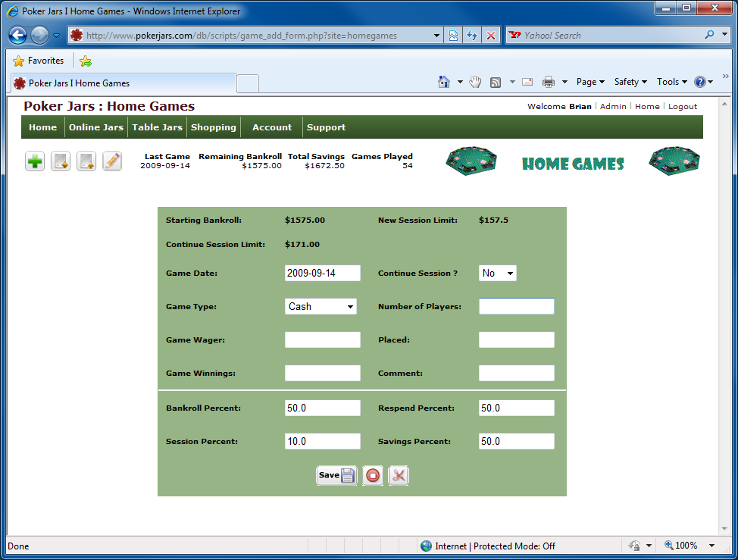
Task: Click the pencil edit icon
Action: tap(112, 161)
